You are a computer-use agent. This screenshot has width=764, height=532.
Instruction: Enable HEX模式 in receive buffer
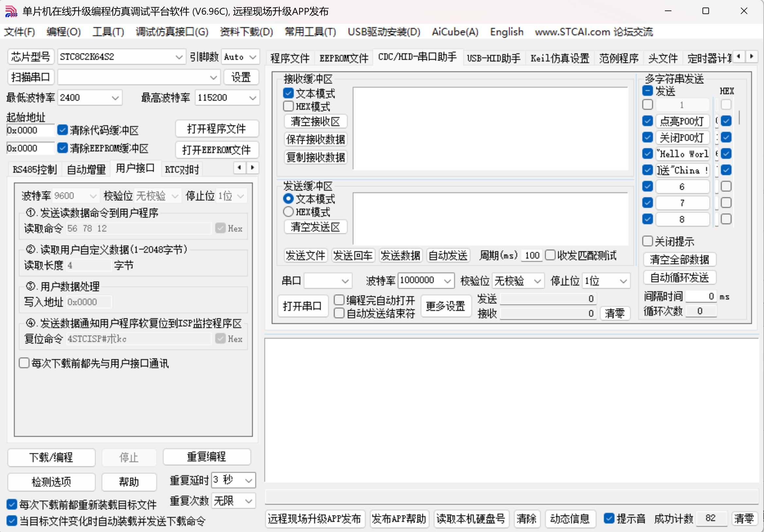(288, 106)
